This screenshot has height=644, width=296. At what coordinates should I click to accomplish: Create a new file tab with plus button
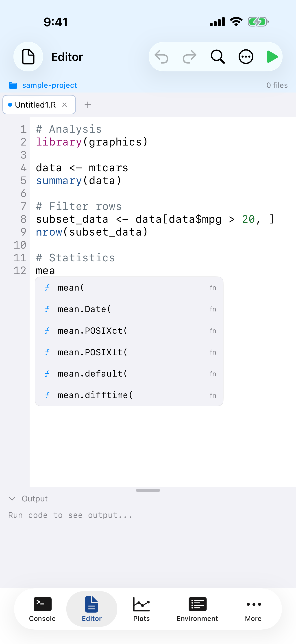click(x=88, y=105)
